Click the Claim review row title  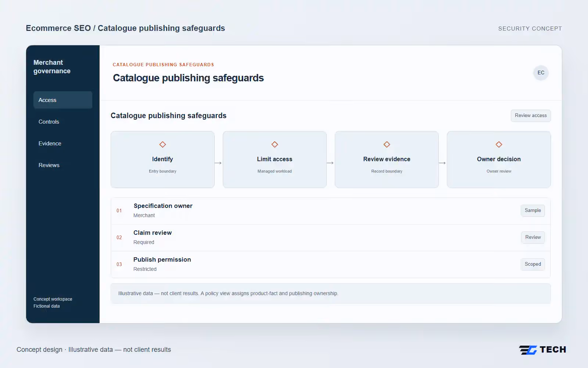pyautogui.click(x=153, y=233)
